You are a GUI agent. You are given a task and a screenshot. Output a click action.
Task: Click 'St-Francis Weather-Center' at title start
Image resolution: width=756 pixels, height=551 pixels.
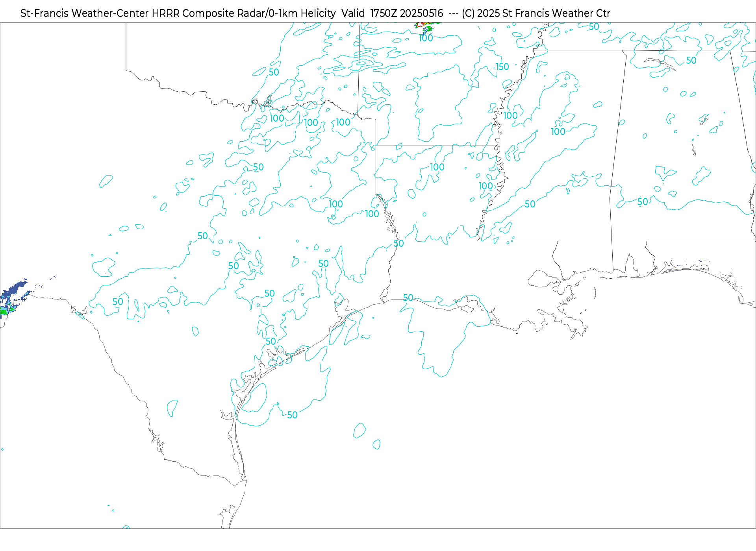(84, 13)
